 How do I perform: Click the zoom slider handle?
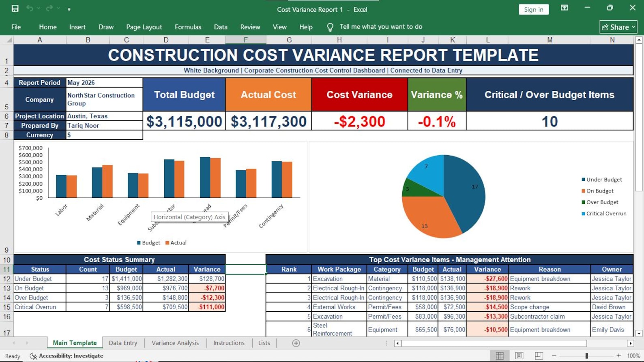[x=586, y=356]
